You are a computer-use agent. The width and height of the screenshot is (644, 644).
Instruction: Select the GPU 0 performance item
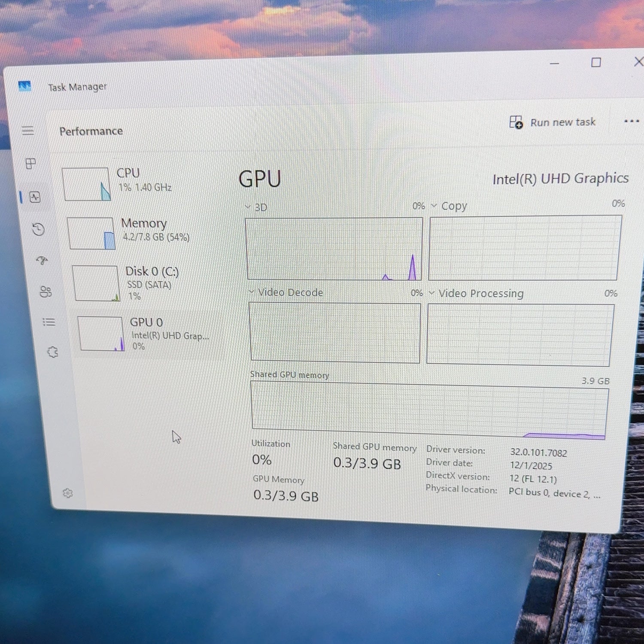pos(150,334)
